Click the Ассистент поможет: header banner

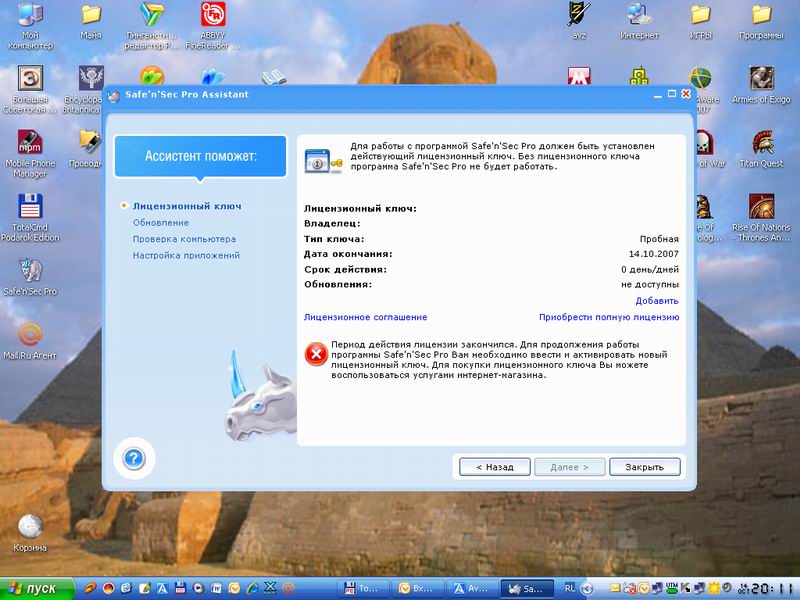click(201, 156)
